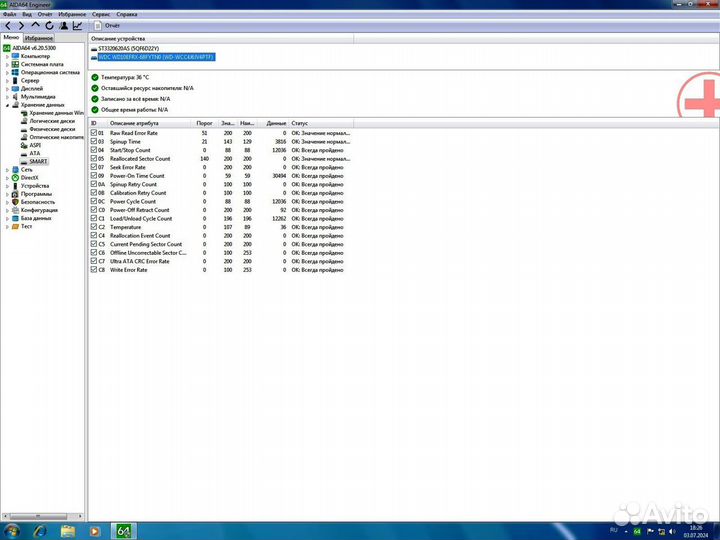Open the ATA tree item
Screen dimensions: 720x540
click(x=34, y=153)
